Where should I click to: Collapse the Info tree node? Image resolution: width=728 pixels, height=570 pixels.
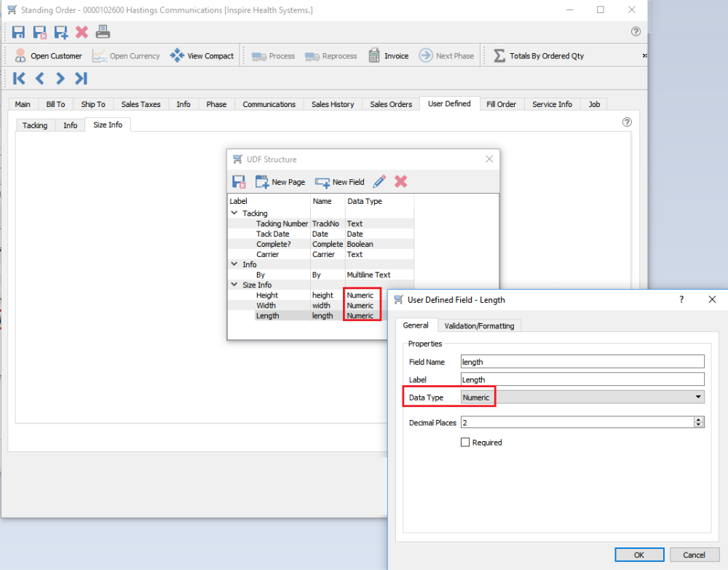pyautogui.click(x=234, y=264)
